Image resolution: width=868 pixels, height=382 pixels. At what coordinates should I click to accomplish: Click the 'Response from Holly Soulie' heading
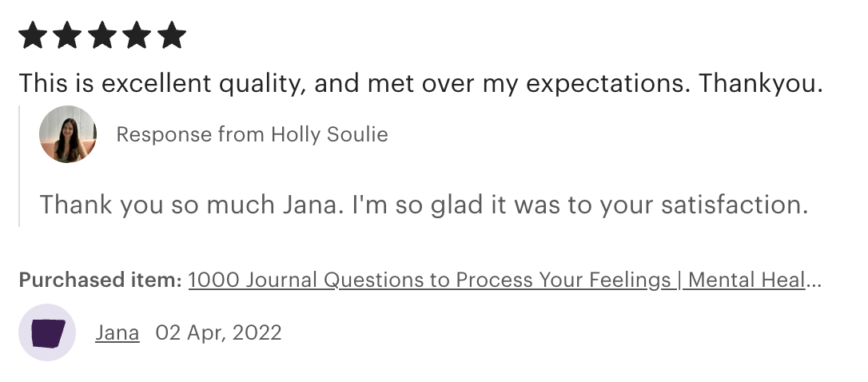coord(252,134)
